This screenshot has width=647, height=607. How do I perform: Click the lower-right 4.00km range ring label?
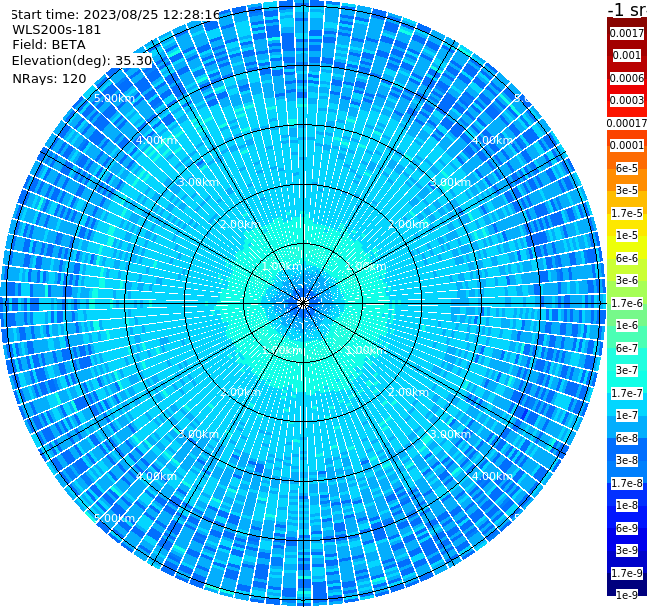(492, 476)
